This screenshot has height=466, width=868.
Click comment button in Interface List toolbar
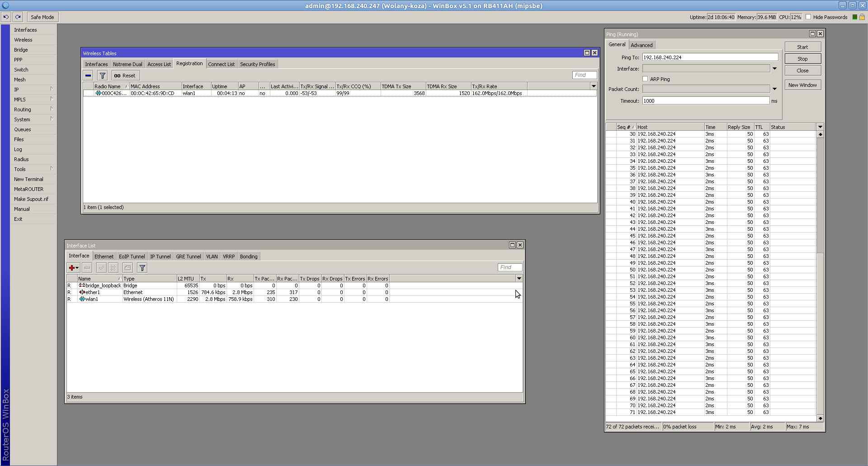point(127,268)
